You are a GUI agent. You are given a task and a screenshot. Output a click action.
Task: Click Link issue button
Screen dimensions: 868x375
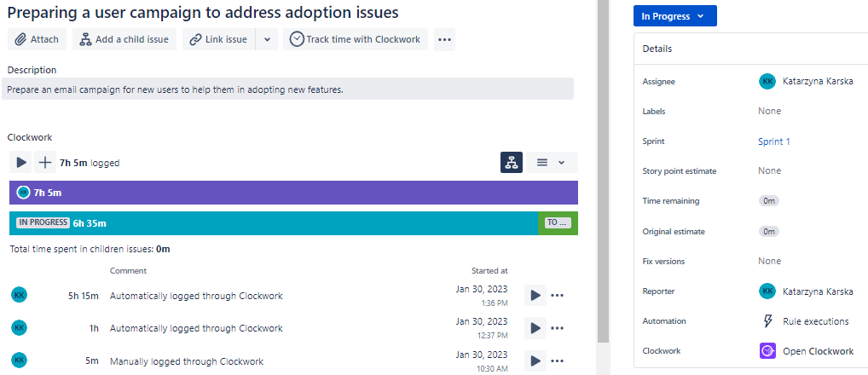[218, 39]
